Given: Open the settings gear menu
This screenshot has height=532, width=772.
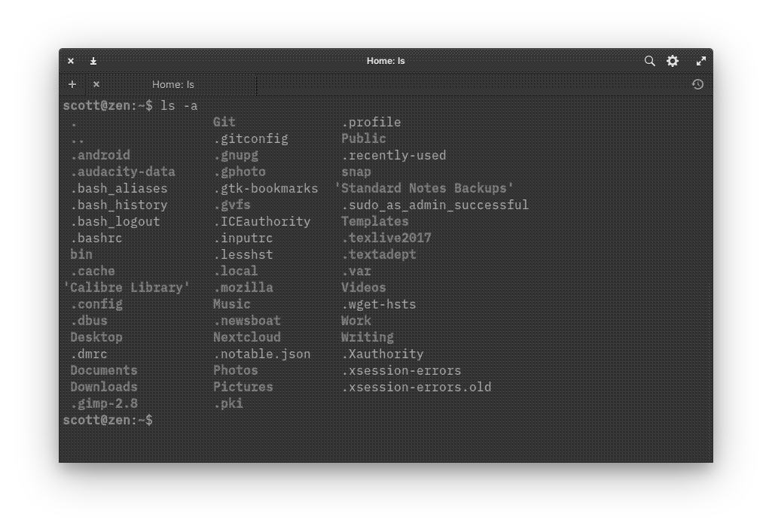Looking at the screenshot, I should point(673,61).
